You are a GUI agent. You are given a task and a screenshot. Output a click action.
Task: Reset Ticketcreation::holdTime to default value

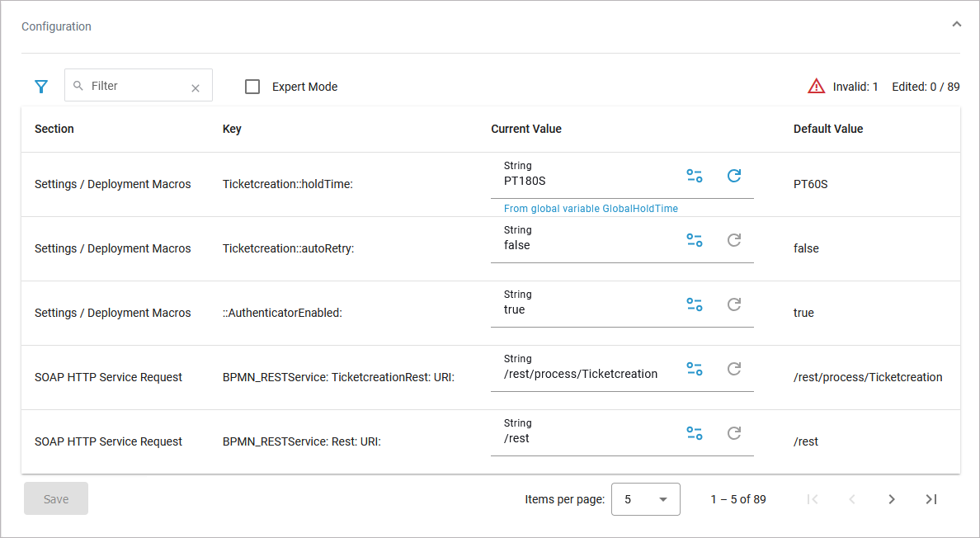[x=733, y=176]
